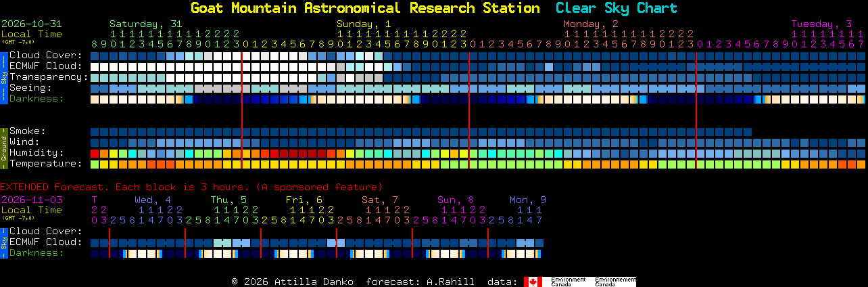Click the Goat Mountain Astronomical Research Station title
868x287 pixels.
pyautogui.click(x=365, y=8)
